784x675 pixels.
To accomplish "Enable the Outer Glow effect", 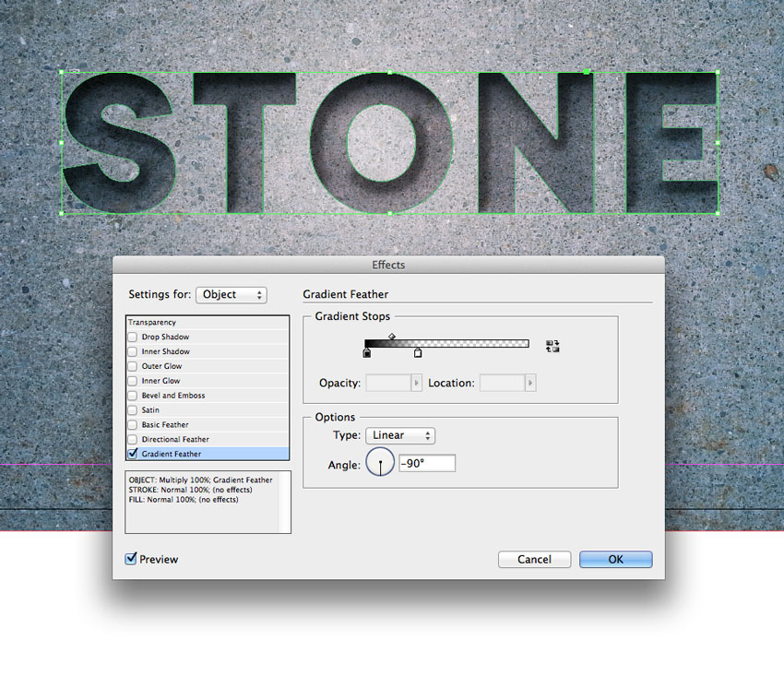I will point(131,366).
